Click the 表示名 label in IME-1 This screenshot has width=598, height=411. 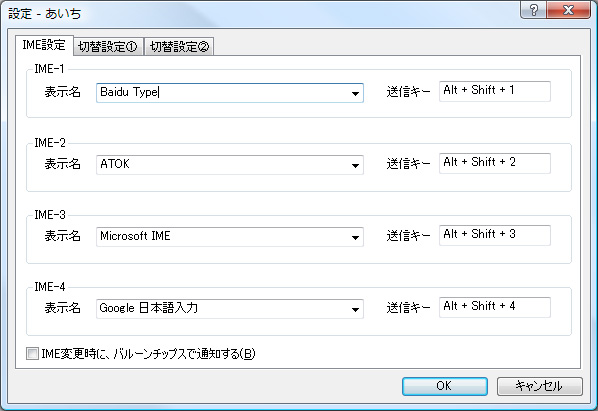click(63, 92)
